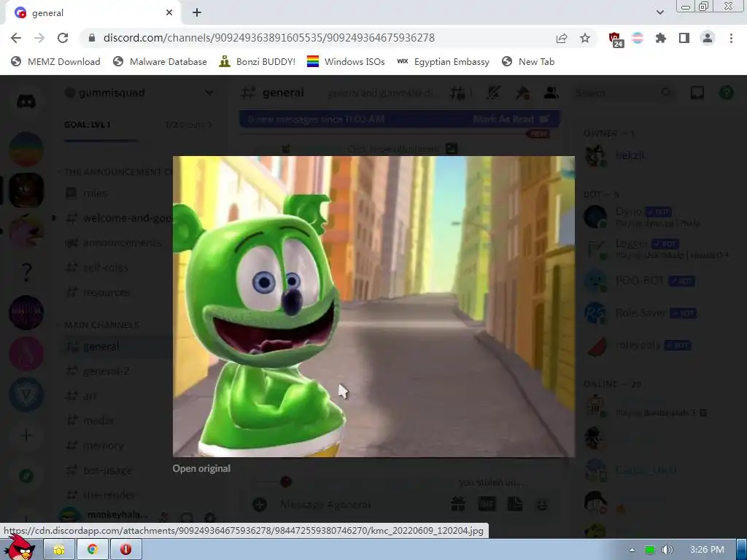Open Chrome extensions puzzle icon
Screen dimensions: 747x560
coord(661,38)
